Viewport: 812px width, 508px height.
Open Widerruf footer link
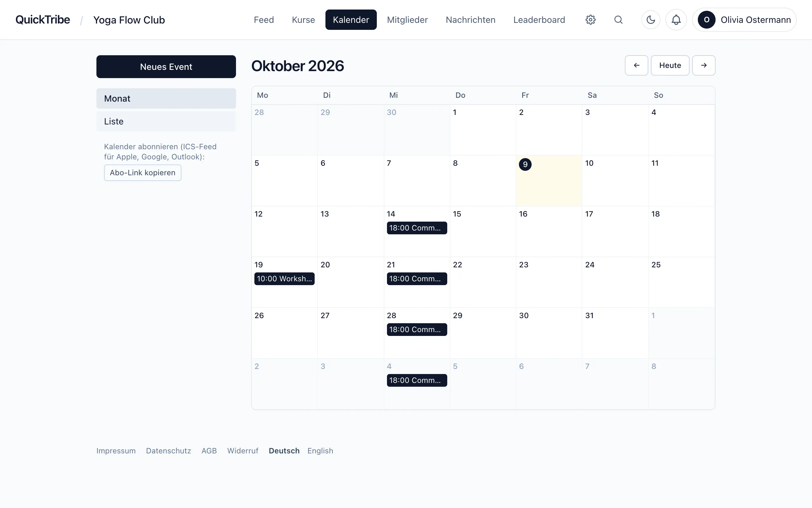pyautogui.click(x=243, y=451)
